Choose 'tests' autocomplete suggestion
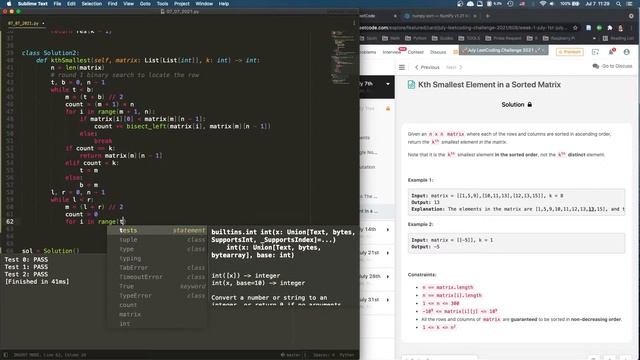 [x=157, y=230]
